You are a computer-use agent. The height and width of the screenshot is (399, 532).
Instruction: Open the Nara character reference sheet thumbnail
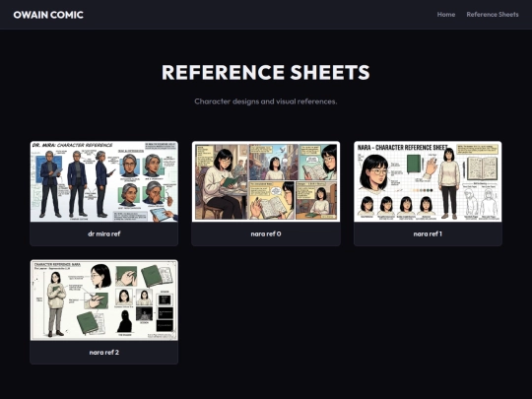pyautogui.click(x=428, y=181)
